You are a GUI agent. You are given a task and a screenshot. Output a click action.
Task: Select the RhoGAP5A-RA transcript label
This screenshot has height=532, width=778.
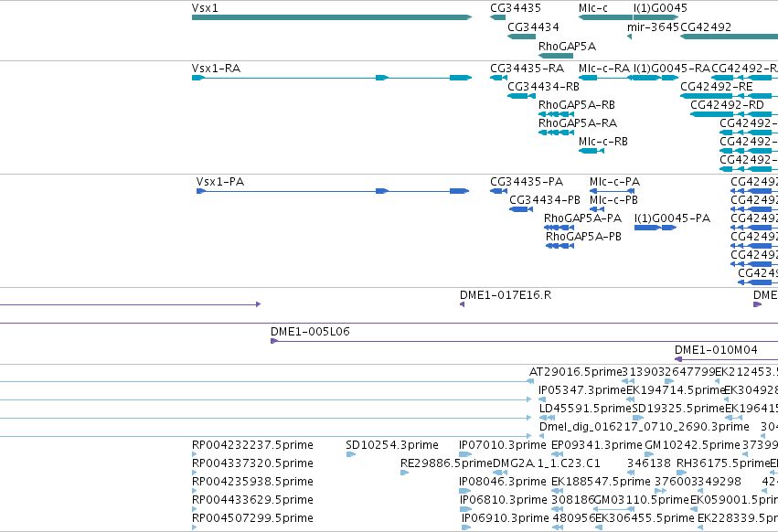tap(578, 123)
